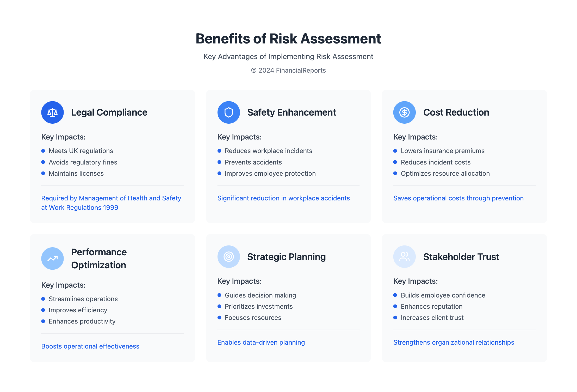
Task: Click the 2024 FinancialReports copyright text
Action: click(x=288, y=71)
